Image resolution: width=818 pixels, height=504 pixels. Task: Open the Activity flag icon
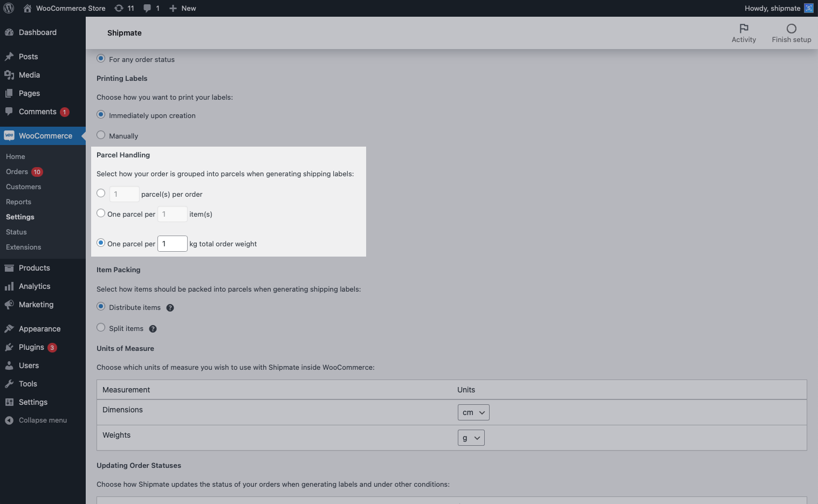coord(744,28)
